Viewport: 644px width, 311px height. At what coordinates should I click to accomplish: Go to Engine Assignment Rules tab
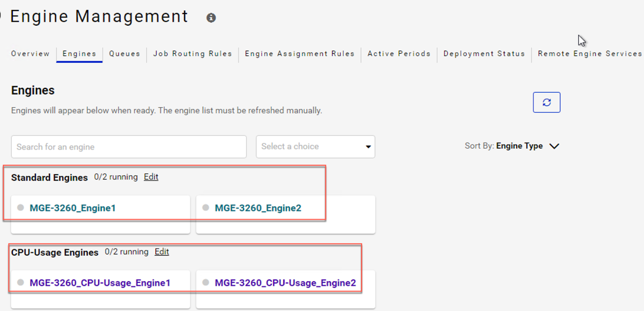click(299, 54)
